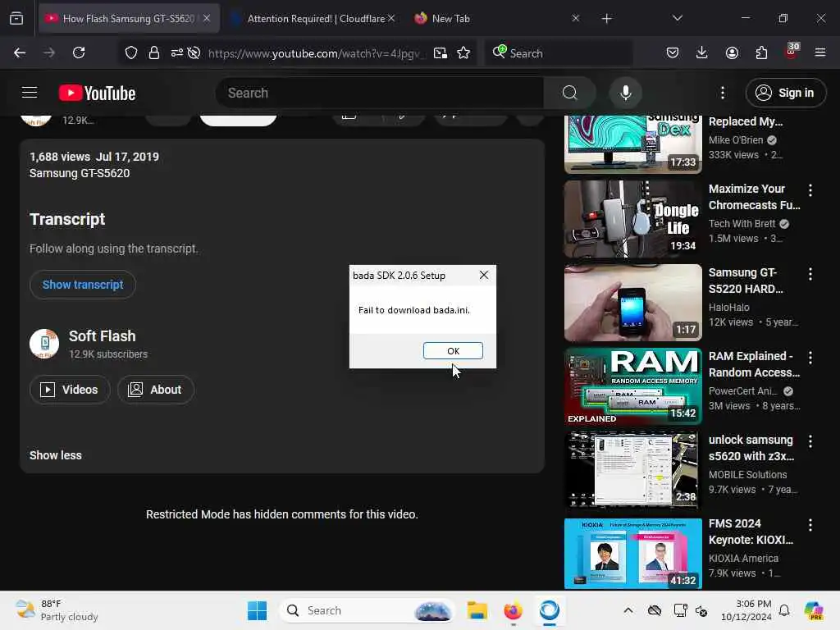Viewport: 840px width, 630px height.
Task: Open Soft Flash channel Videos
Action: [x=70, y=390]
